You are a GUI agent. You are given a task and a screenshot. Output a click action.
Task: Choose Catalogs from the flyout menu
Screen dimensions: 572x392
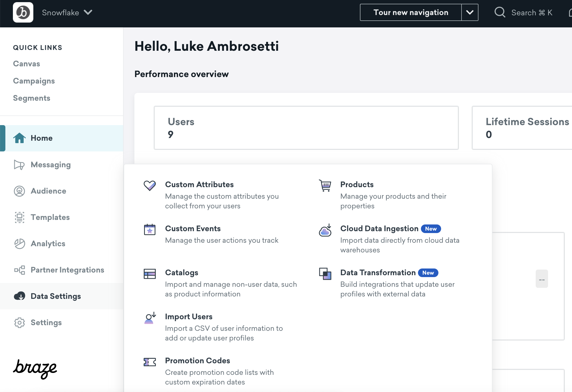[181, 273]
